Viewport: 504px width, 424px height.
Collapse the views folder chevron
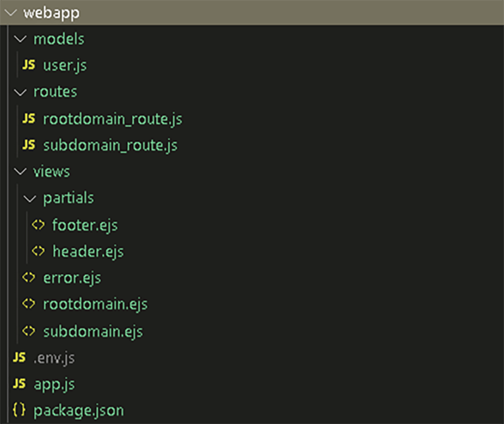[x=20, y=172]
